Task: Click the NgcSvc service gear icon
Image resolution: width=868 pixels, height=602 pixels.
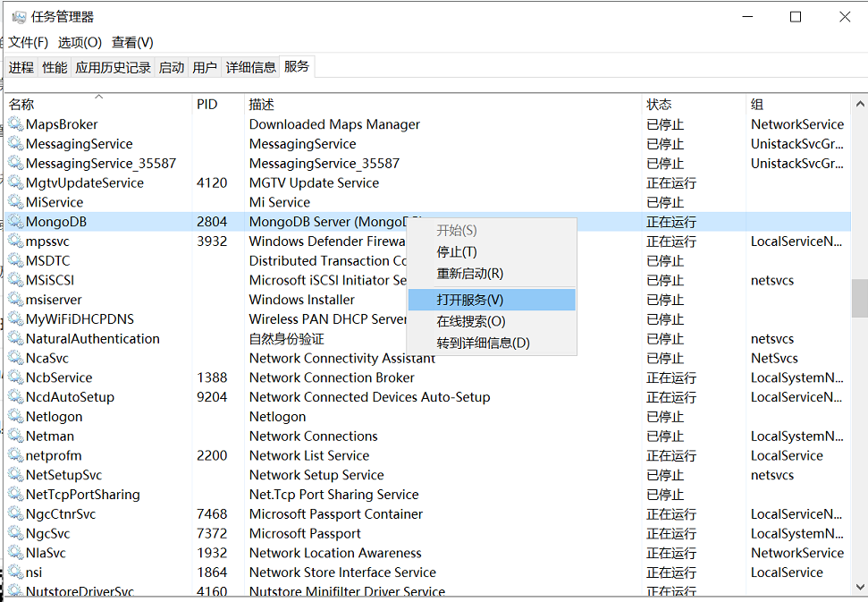Action: point(16,533)
